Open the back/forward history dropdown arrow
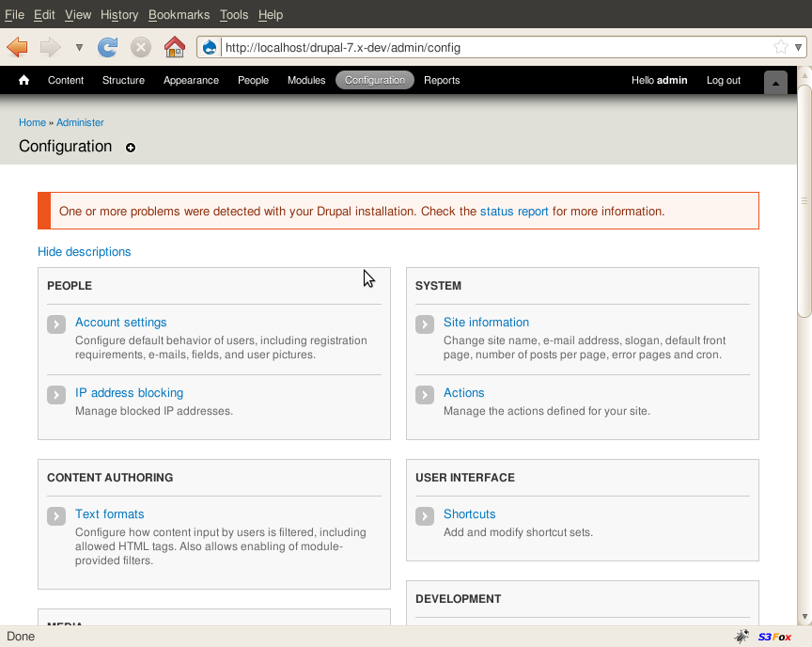Screen dimensions: 812x647 coord(79,47)
